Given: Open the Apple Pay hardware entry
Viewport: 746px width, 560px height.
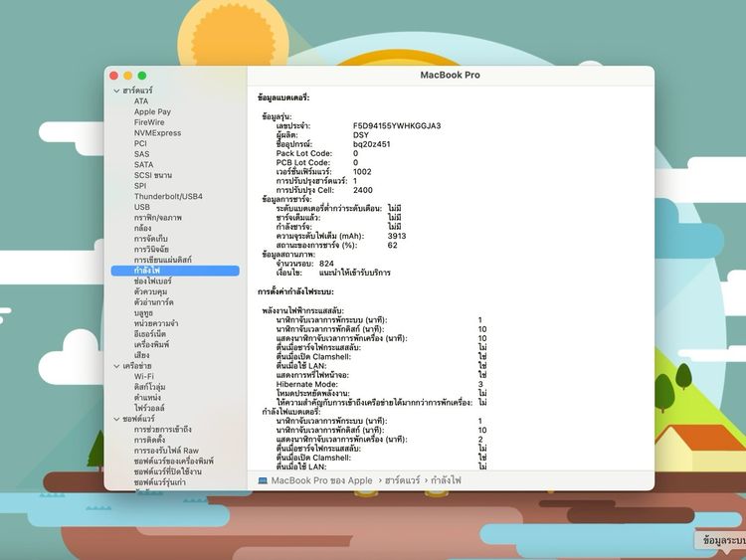Looking at the screenshot, I should point(152,111).
